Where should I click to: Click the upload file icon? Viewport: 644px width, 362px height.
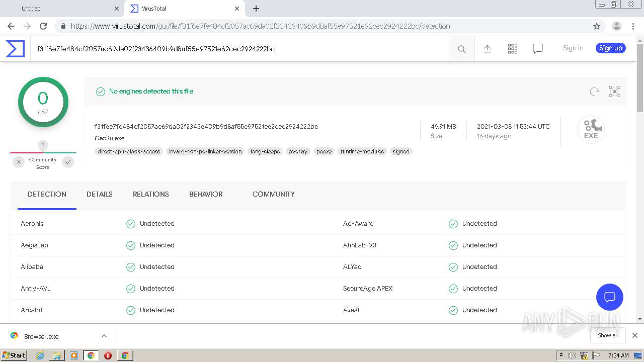point(487,49)
